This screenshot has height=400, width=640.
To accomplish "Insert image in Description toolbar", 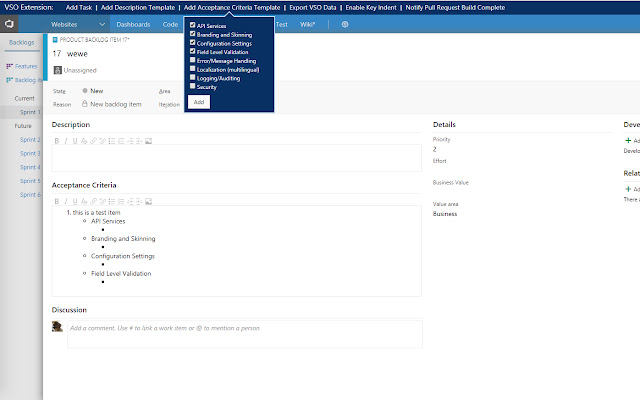I will (149, 141).
